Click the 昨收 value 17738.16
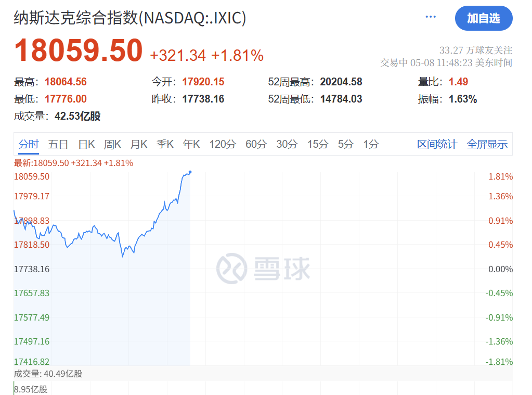The width and height of the screenshot is (532, 395). [x=203, y=99]
